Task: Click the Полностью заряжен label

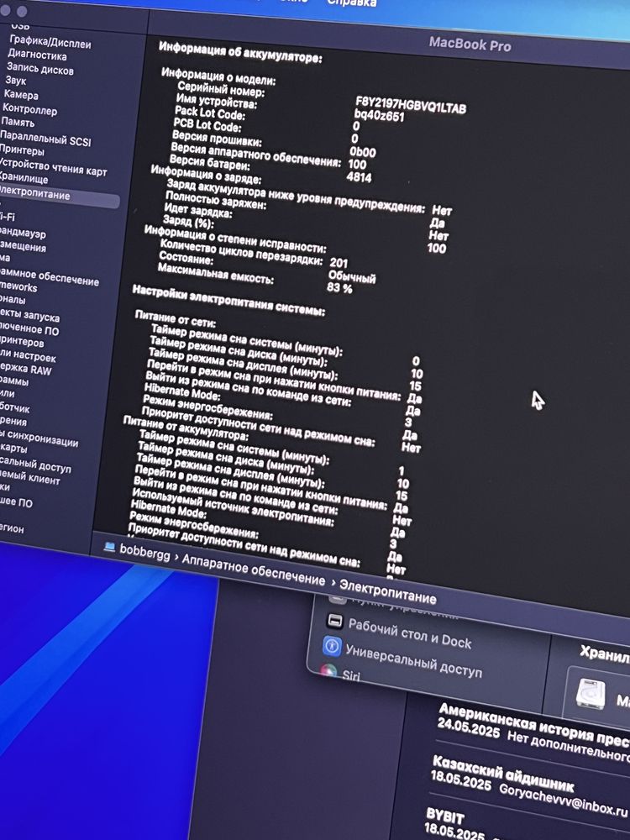Action: (x=215, y=199)
